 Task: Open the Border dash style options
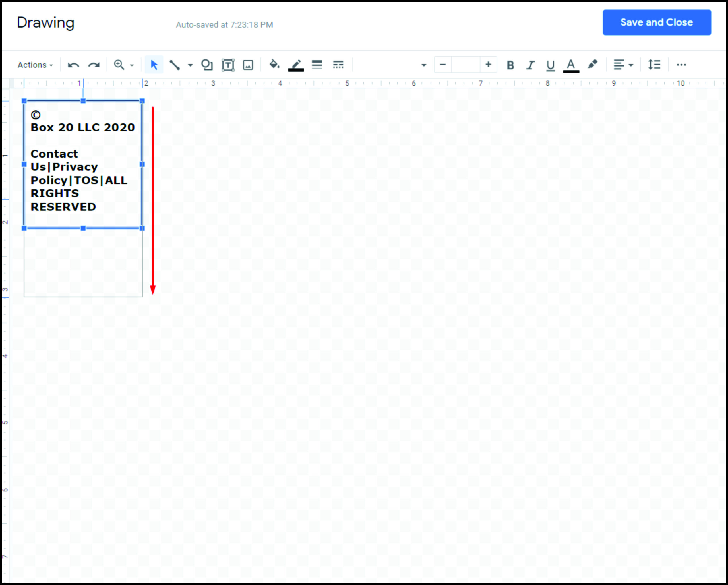pyautogui.click(x=338, y=65)
